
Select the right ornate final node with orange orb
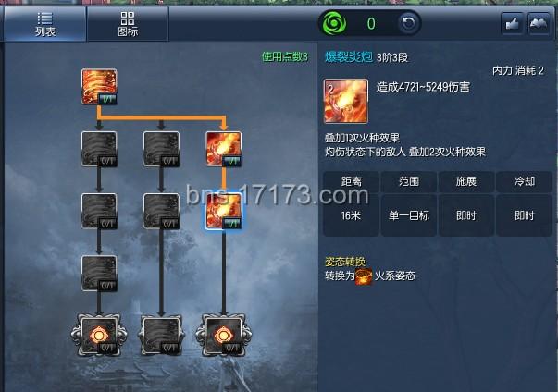click(224, 335)
